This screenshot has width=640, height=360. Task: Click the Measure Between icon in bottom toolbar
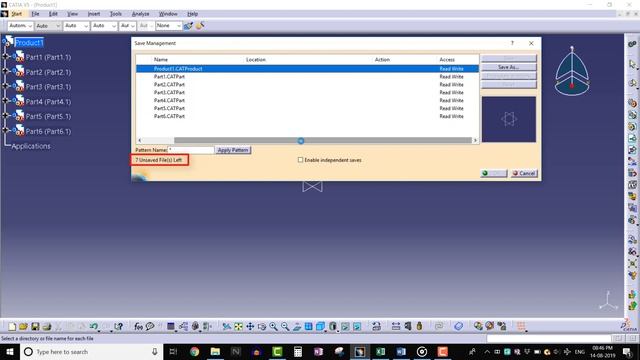[396, 326]
